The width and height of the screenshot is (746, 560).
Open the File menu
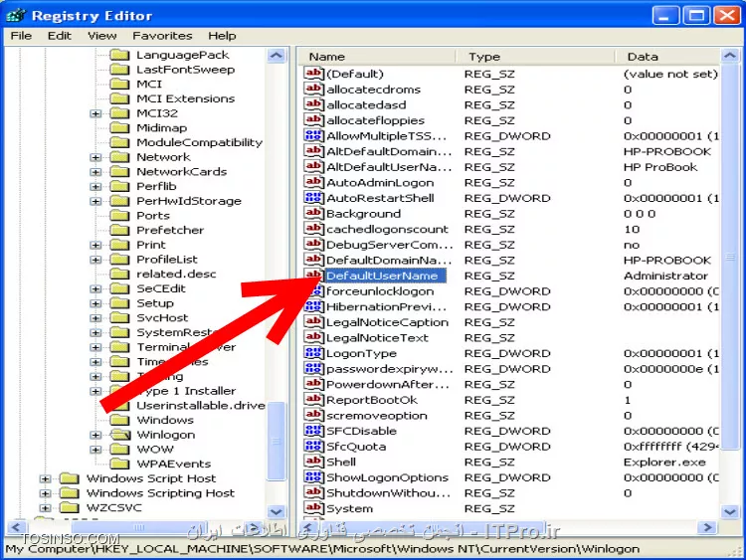point(21,36)
